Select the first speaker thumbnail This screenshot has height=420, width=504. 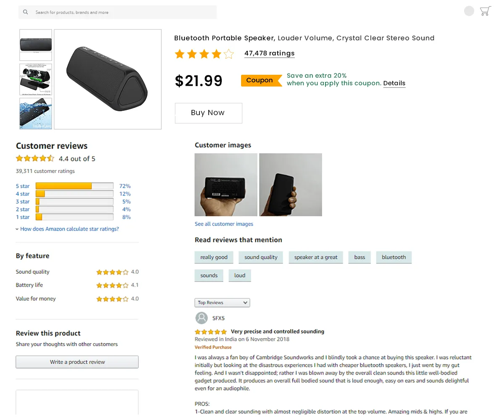click(36, 45)
